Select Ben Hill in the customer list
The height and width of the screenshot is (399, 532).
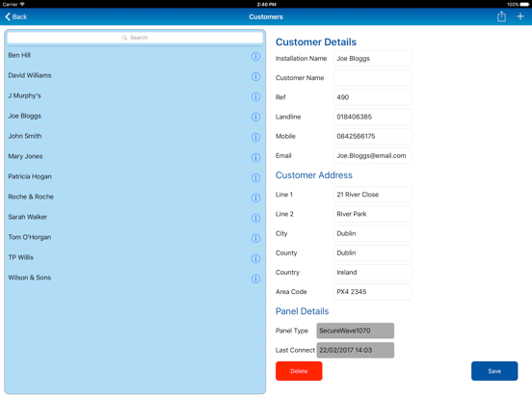pos(135,56)
